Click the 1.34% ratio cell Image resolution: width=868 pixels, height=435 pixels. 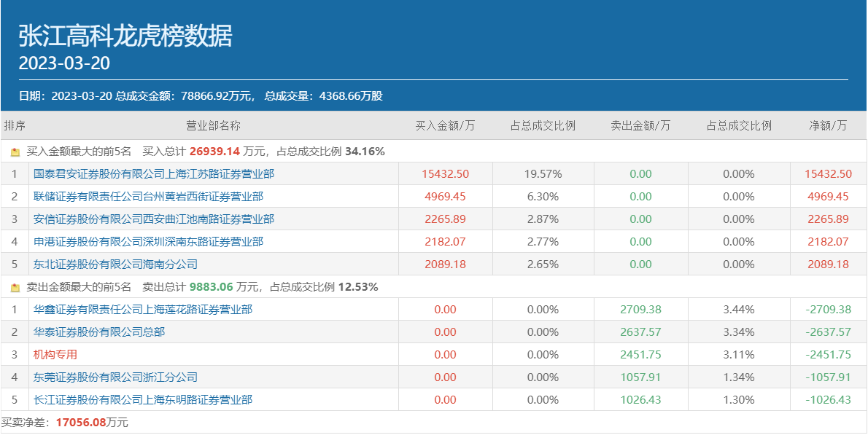tap(738, 377)
